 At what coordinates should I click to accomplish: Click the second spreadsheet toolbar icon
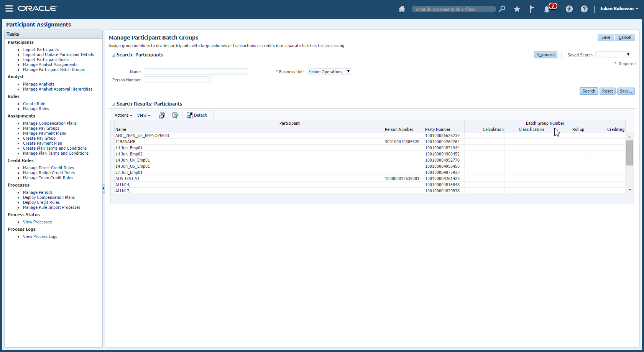176,115
